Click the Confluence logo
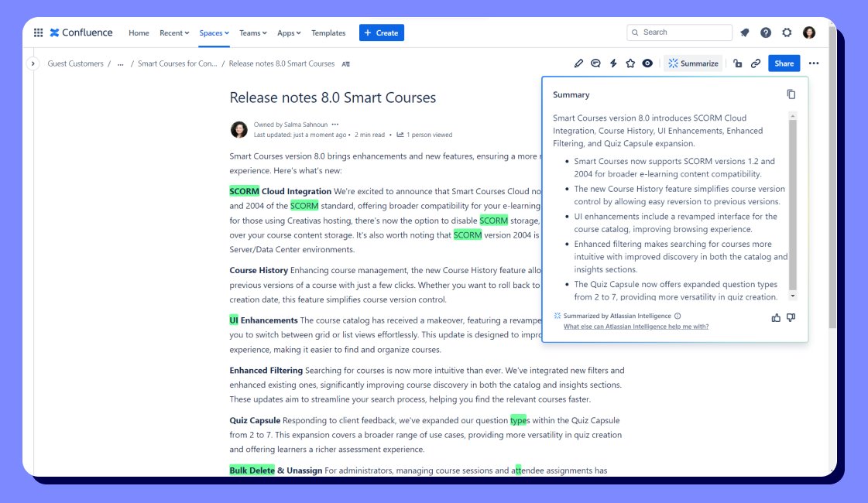This screenshot has width=868, height=503. (x=81, y=33)
